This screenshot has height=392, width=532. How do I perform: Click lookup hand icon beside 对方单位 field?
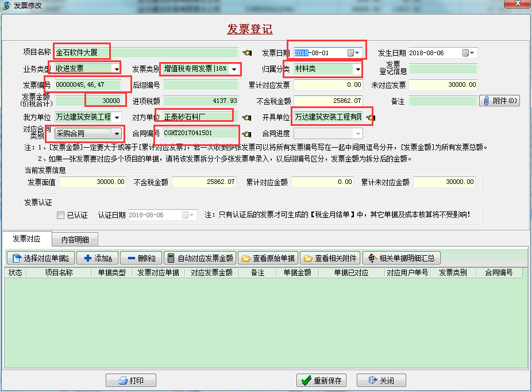coord(248,117)
